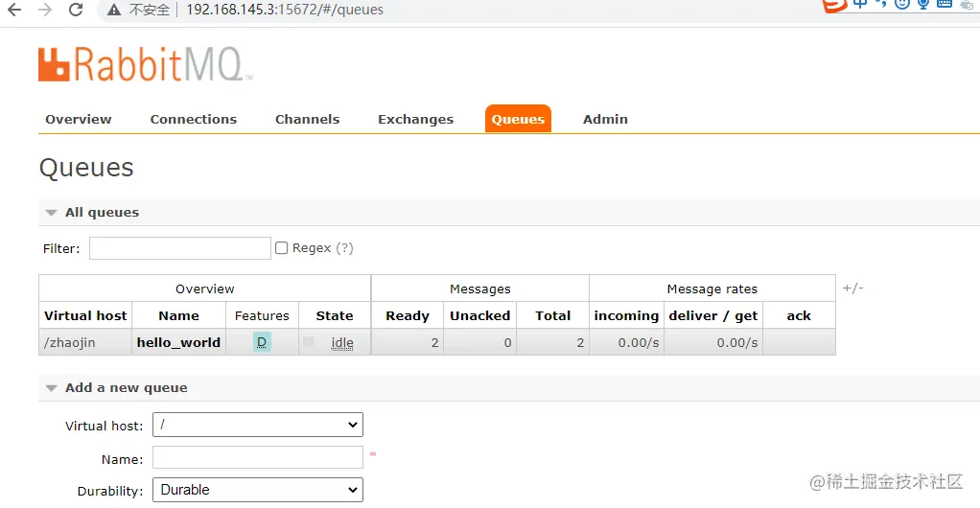Viewport: 980px width, 508px height.
Task: Click the Ready messages value 2
Action: pos(434,342)
